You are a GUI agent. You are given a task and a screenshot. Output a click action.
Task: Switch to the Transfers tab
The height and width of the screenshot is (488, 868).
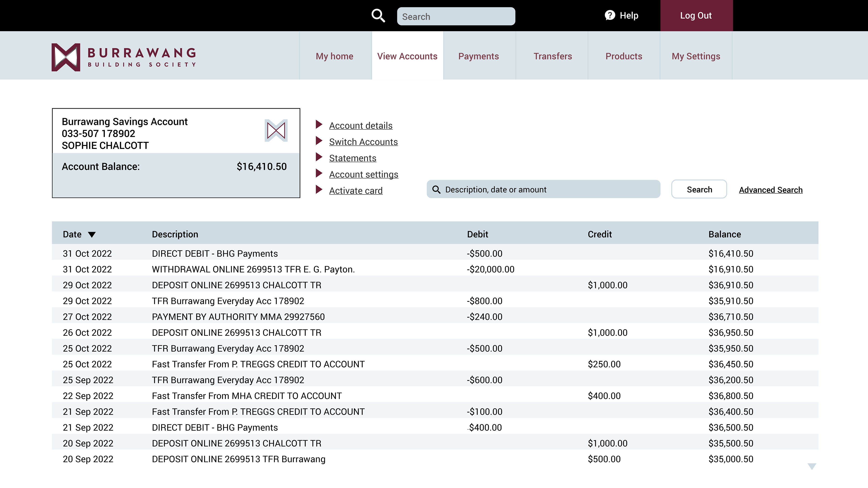tap(553, 56)
